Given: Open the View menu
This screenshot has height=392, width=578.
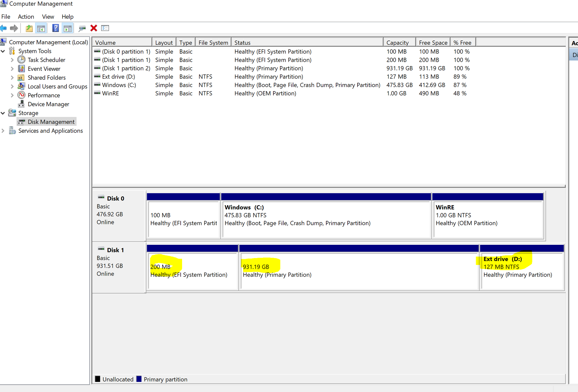Looking at the screenshot, I should pyautogui.click(x=48, y=17).
